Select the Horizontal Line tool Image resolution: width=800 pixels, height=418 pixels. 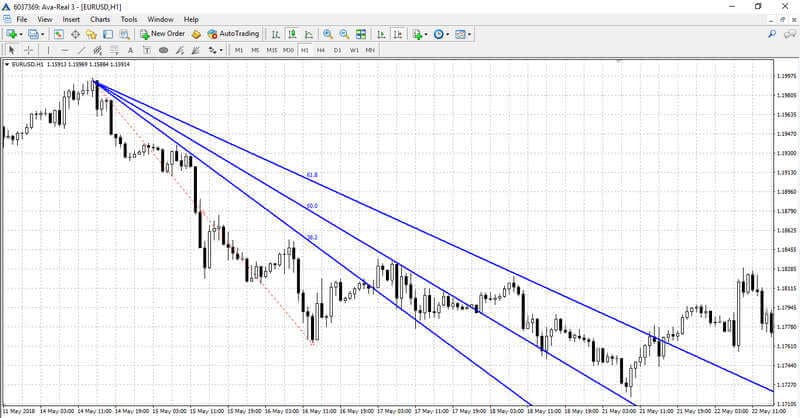tap(64, 50)
